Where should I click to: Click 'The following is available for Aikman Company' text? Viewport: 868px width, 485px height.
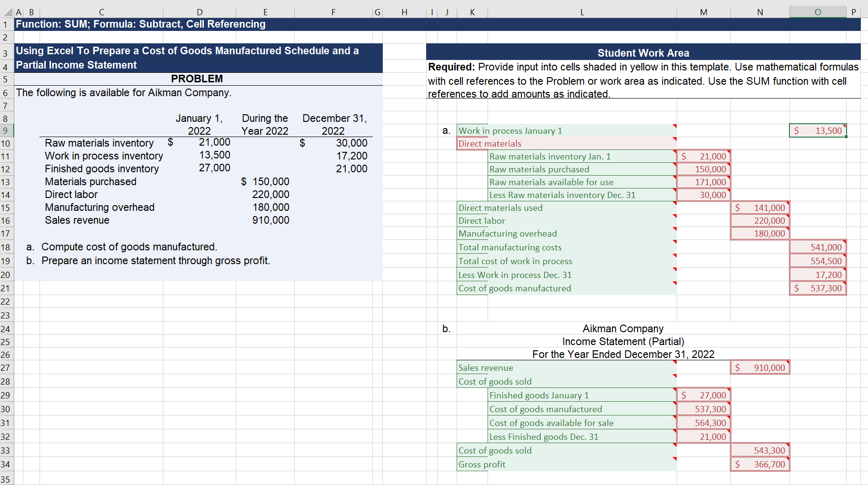pyautogui.click(x=124, y=92)
